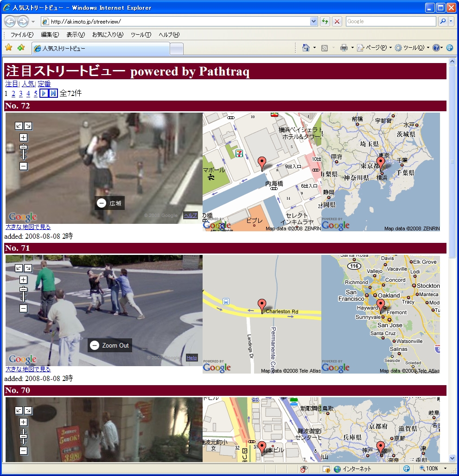459x476 pixels.
Task: Click the 広域 button in street view
Action: pos(109,203)
